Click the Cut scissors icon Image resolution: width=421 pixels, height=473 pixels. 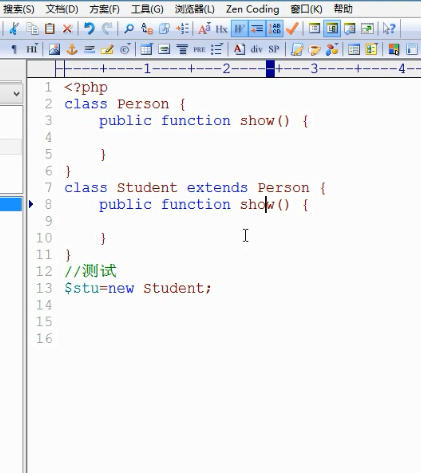pyautogui.click(x=14, y=29)
